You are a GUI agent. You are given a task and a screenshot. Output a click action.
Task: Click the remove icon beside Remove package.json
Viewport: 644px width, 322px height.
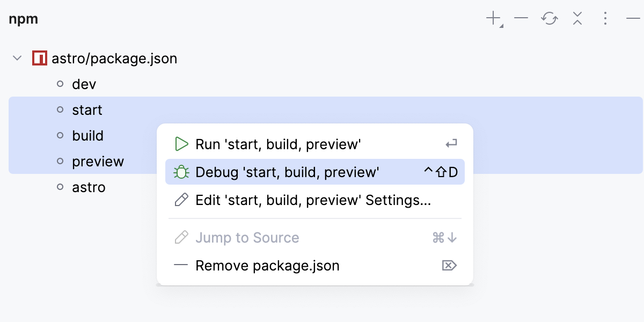(450, 265)
